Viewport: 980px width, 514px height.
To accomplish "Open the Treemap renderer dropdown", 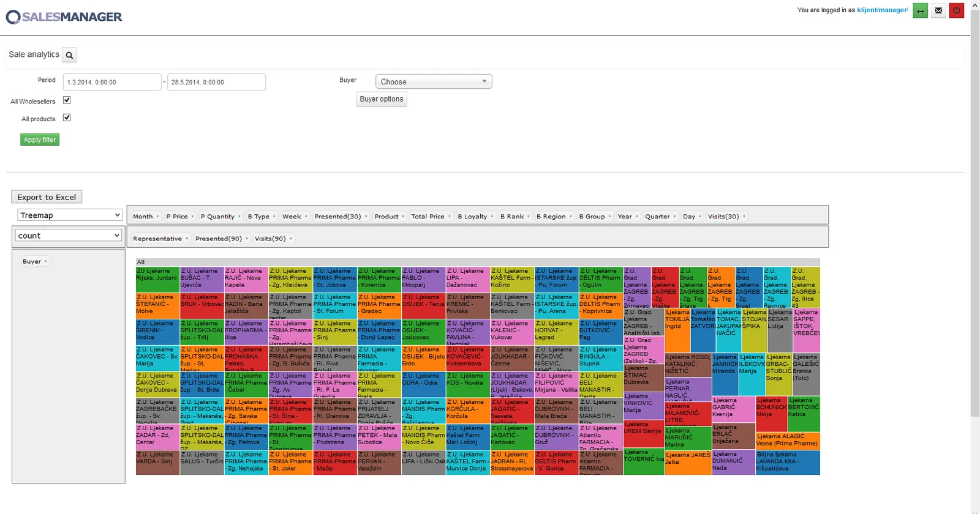I will pyautogui.click(x=69, y=215).
